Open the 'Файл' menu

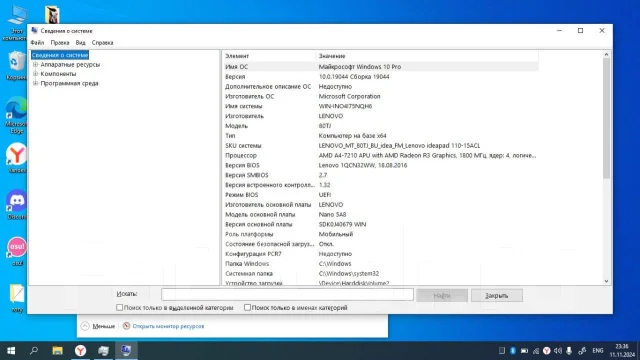pos(37,42)
